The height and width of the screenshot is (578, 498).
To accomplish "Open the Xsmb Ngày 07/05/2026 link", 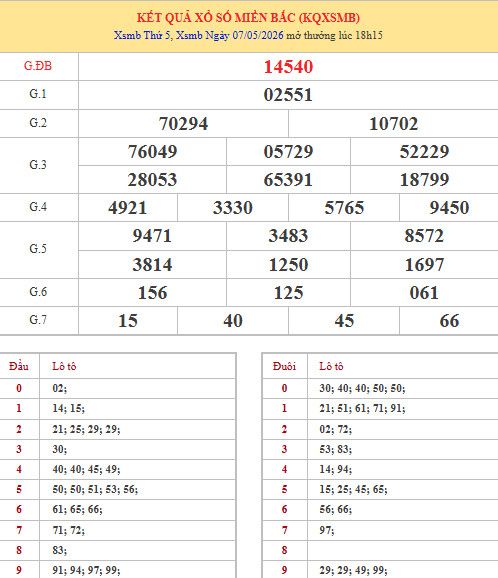I will [x=230, y=35].
